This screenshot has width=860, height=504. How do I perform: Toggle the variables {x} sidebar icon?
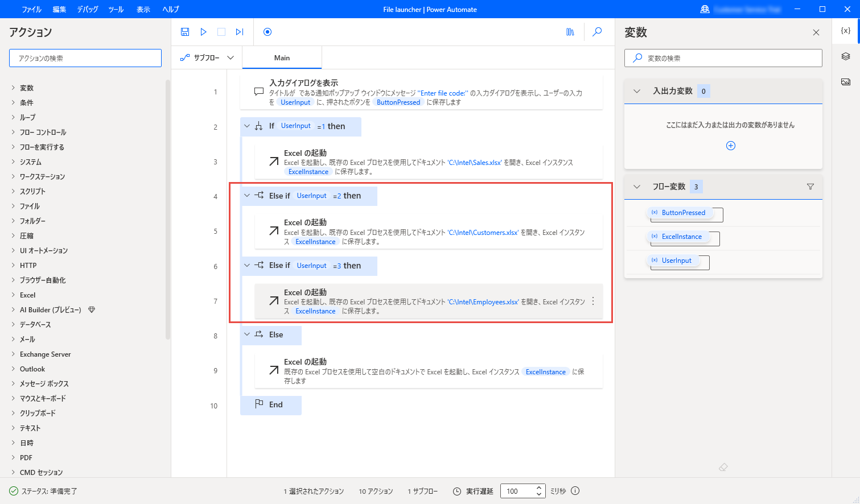[x=846, y=31]
